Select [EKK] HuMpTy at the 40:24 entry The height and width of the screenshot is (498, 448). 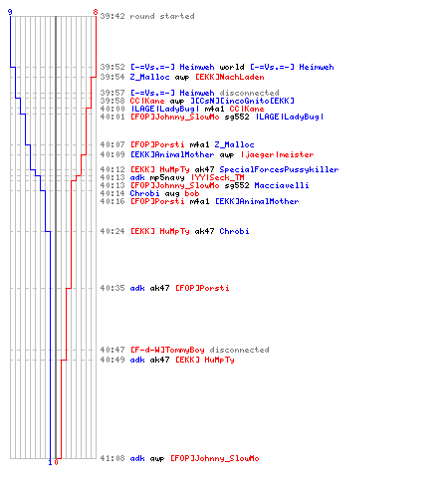click(160, 231)
